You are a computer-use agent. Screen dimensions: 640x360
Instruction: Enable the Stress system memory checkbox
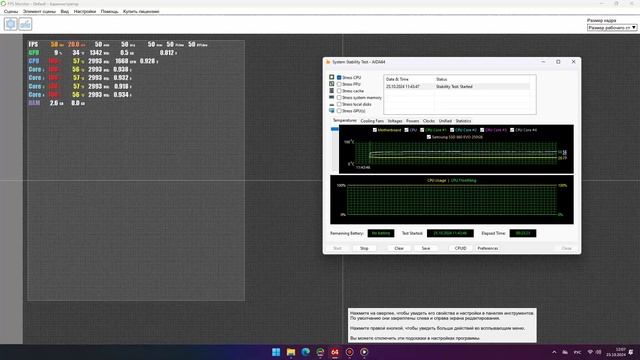click(x=339, y=98)
